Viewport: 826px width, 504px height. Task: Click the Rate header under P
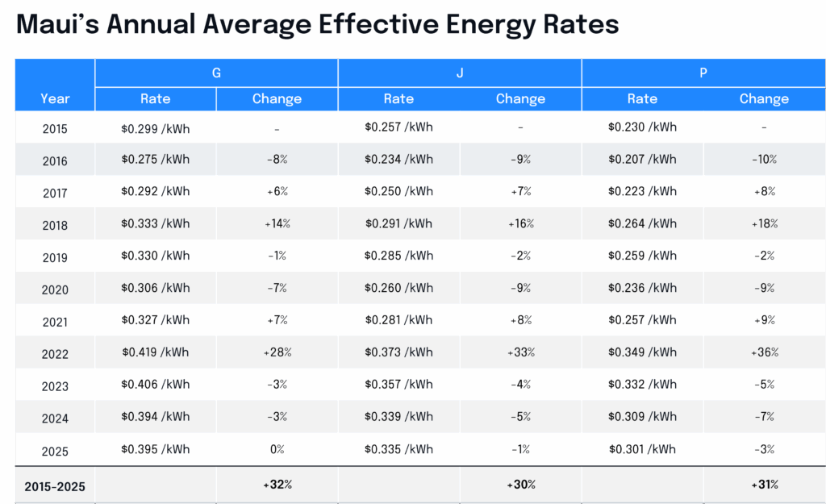642,98
